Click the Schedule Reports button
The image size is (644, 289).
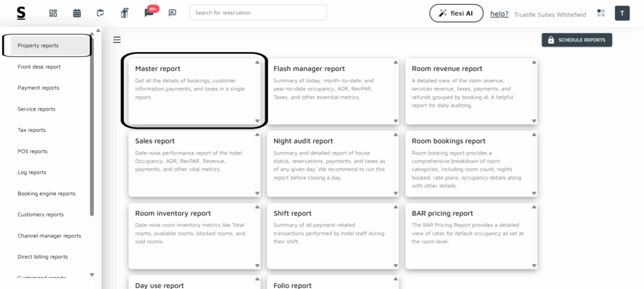pyautogui.click(x=577, y=40)
